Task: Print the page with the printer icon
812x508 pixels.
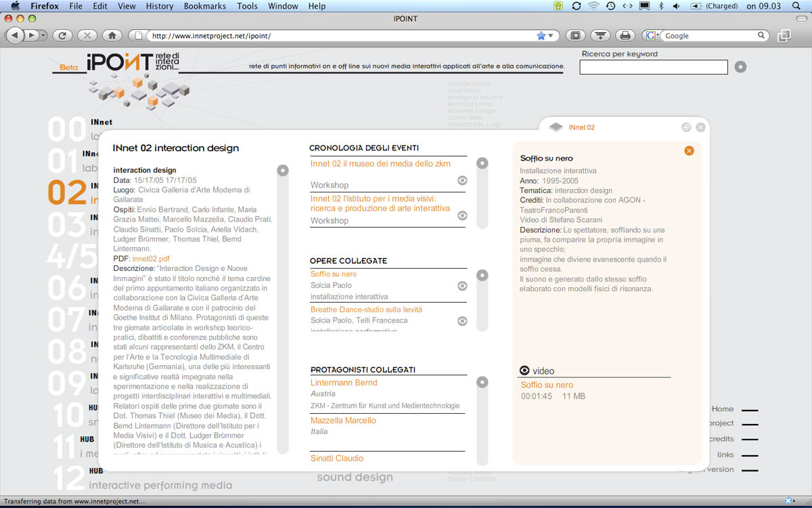Action: click(625, 35)
